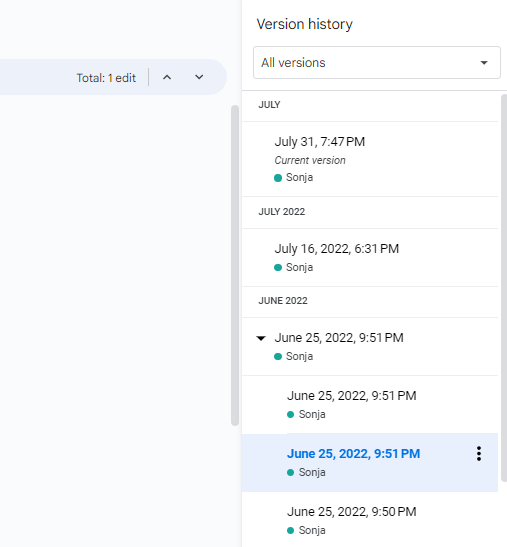
Task: Go to previous edit with up chevron
Action: click(167, 77)
